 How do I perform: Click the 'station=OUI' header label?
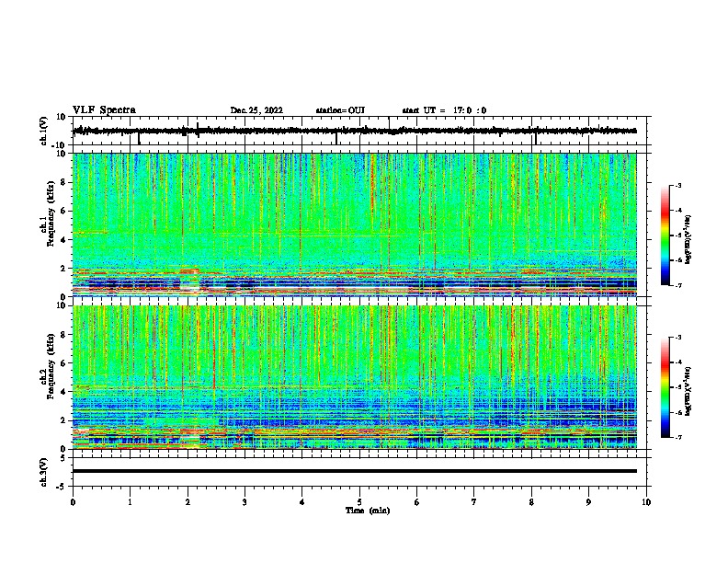pyautogui.click(x=340, y=110)
